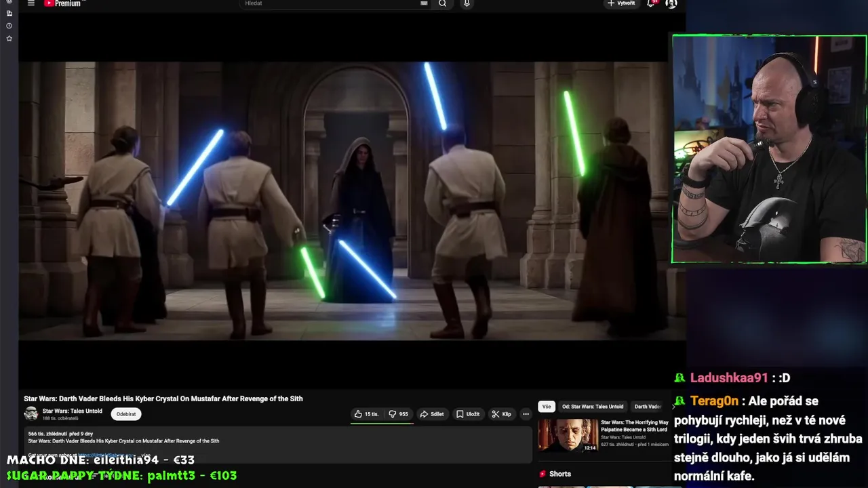This screenshot has height=488, width=868.
Task: Open the Star Wars: Tales Untold channel avatar
Action: point(31,413)
